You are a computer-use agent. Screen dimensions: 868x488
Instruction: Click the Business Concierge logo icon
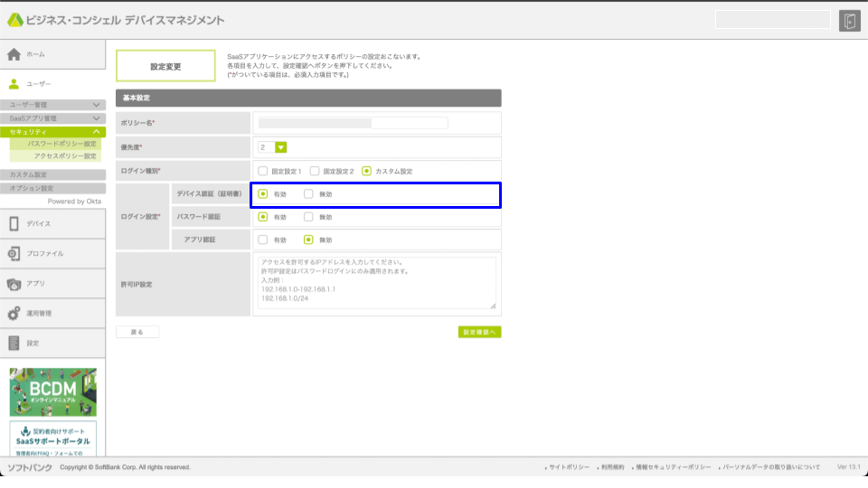click(x=15, y=20)
